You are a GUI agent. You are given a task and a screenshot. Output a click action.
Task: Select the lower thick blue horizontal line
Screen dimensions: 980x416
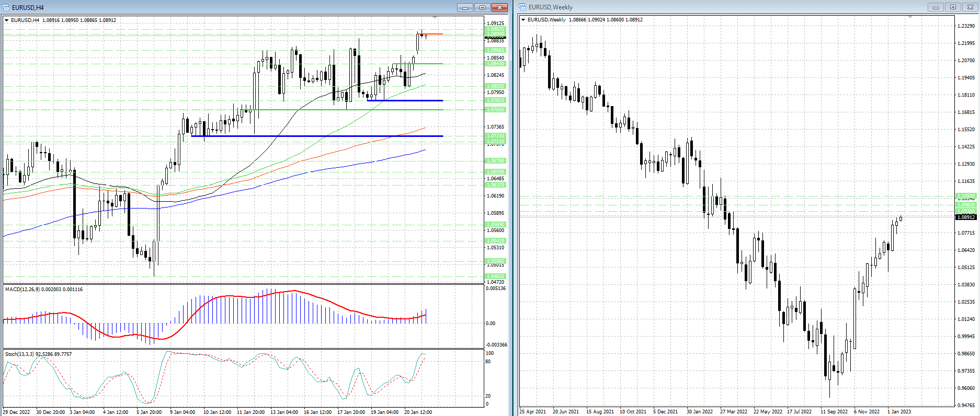tap(314, 136)
